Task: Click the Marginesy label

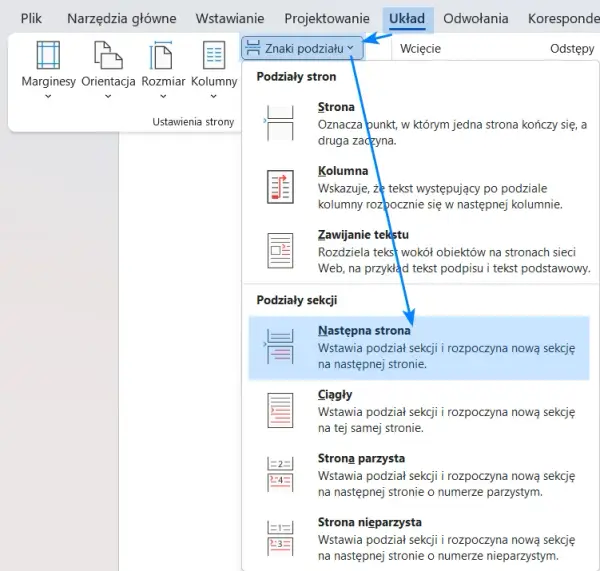Action: point(49,82)
